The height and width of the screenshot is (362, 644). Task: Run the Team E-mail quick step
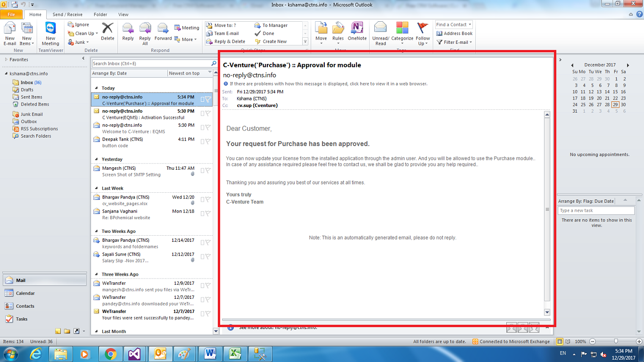coord(223,33)
